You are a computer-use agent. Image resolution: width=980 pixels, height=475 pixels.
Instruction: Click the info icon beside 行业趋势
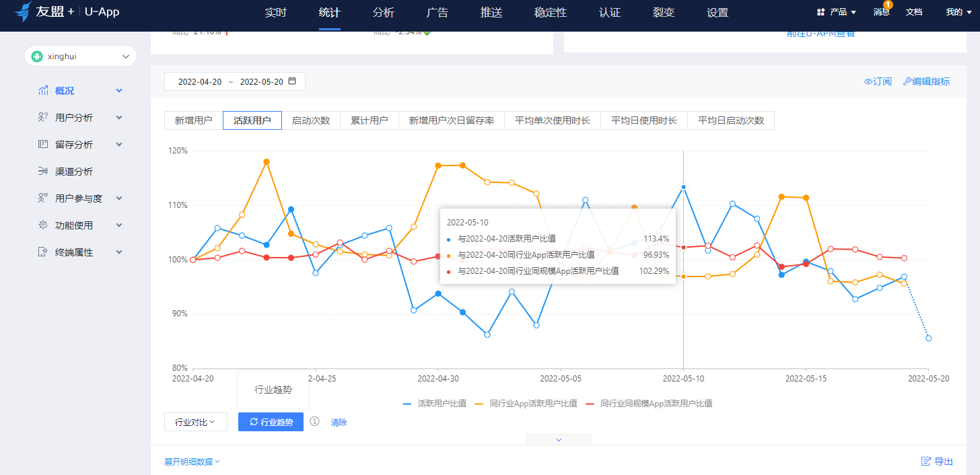314,422
